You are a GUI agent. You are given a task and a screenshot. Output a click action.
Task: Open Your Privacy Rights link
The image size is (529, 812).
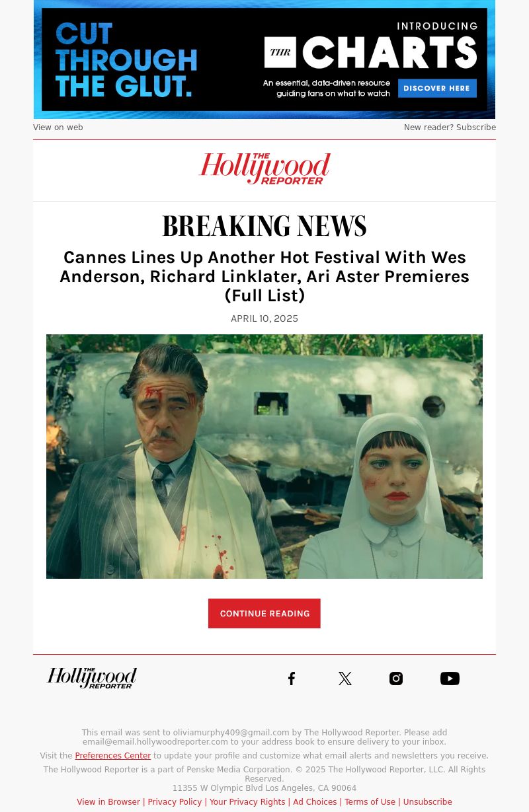click(247, 802)
